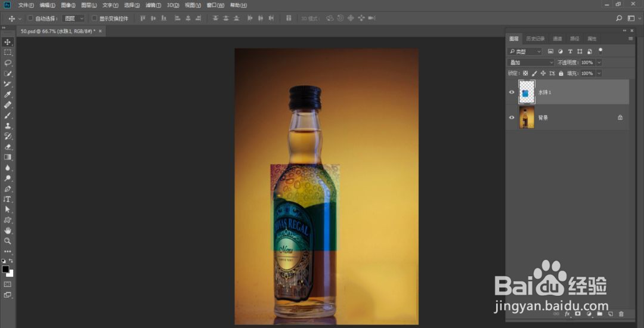644x328 pixels.
Task: Select the Quick Selection tool
Action: [x=7, y=73]
